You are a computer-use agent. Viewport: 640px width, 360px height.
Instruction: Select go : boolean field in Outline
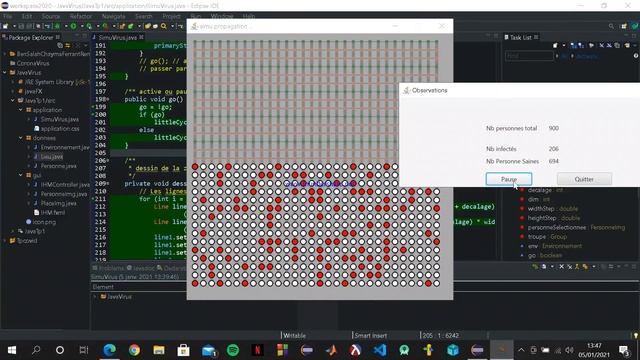(x=544, y=256)
